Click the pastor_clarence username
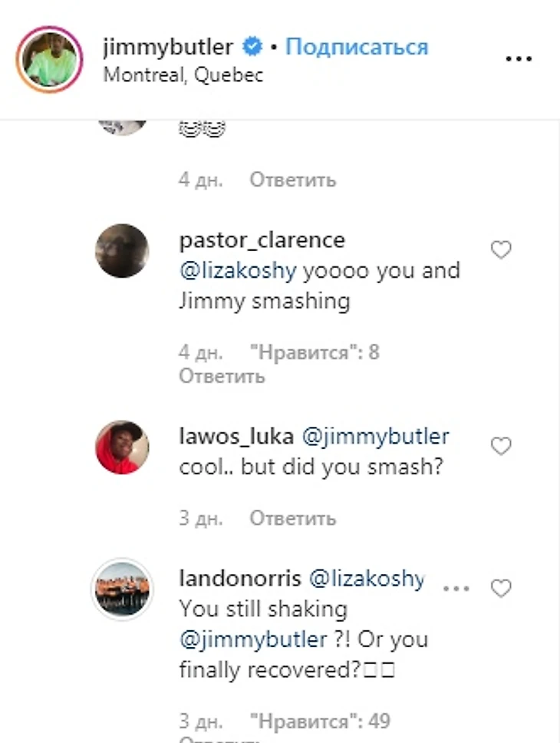The image size is (560, 743). (262, 240)
